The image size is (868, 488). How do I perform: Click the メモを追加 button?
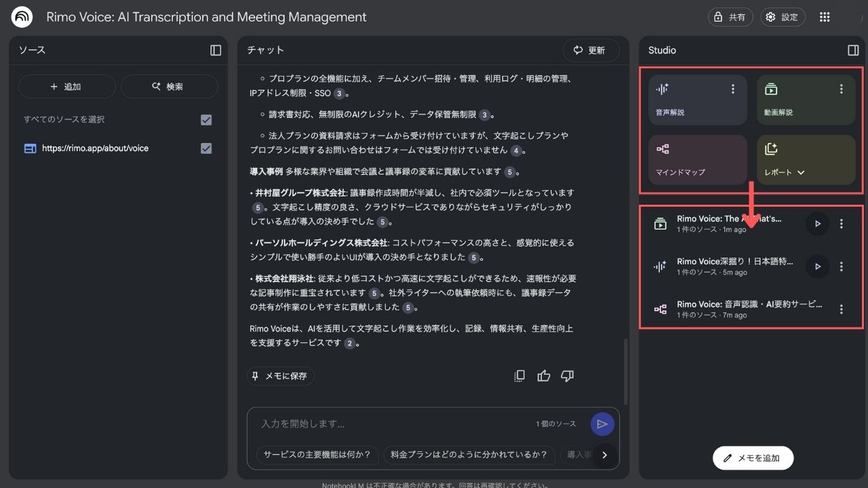(753, 457)
